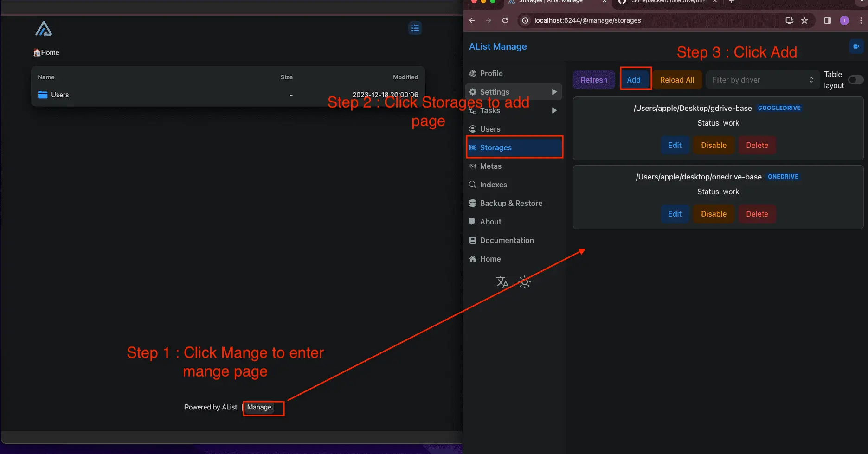Click /Users/apple/desktop/onedrive-base path text
This screenshot has width=868, height=454.
(699, 177)
